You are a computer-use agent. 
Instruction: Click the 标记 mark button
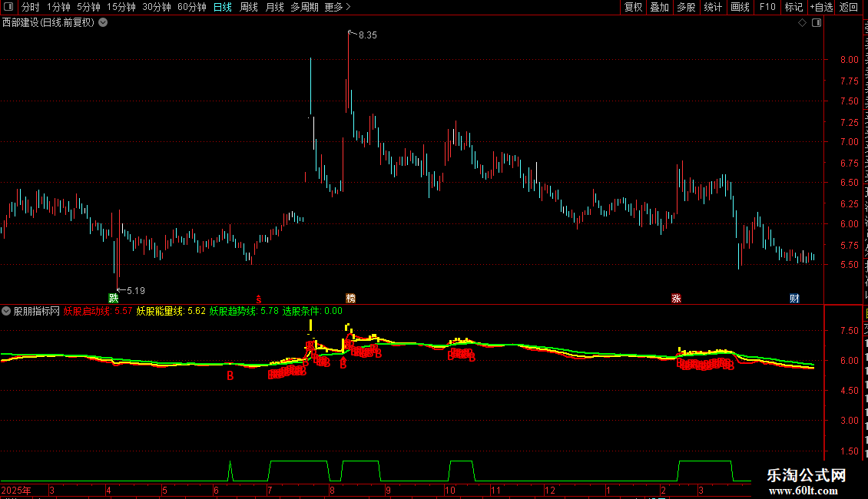click(793, 7)
